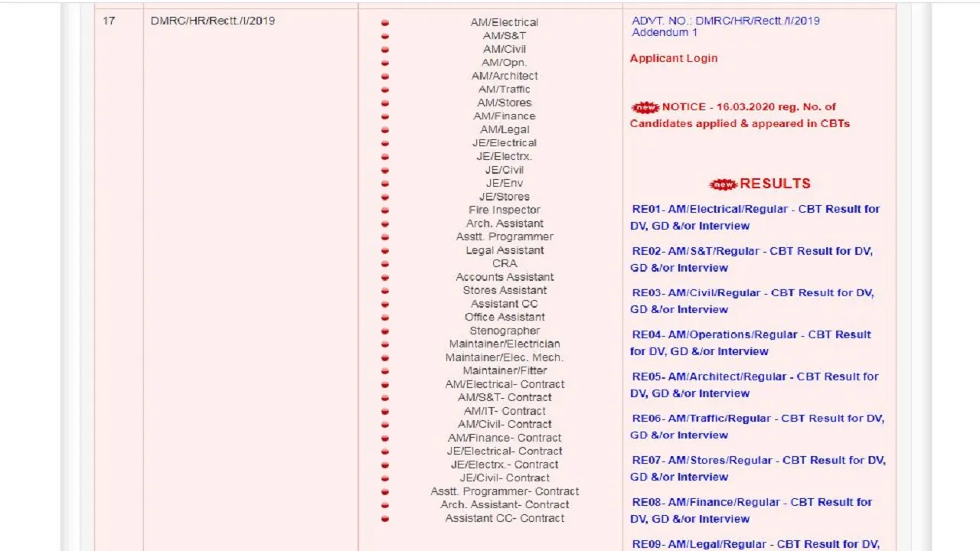Click red bullet next to AM/Finance
Image resolution: width=980 pixels, height=551 pixels.
tap(385, 116)
